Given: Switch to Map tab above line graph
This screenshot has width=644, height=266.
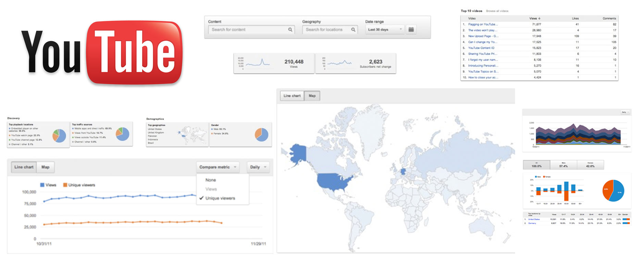Looking at the screenshot, I should [x=46, y=167].
